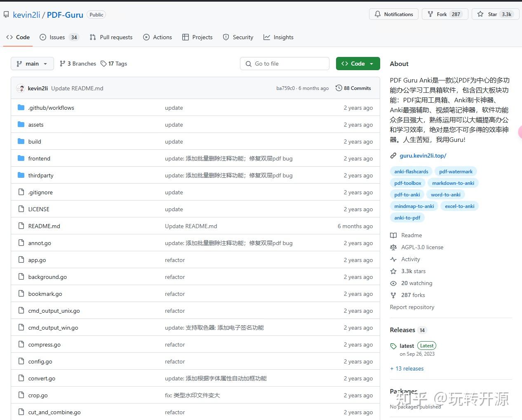Click the file icon beside background.go

coord(21,277)
